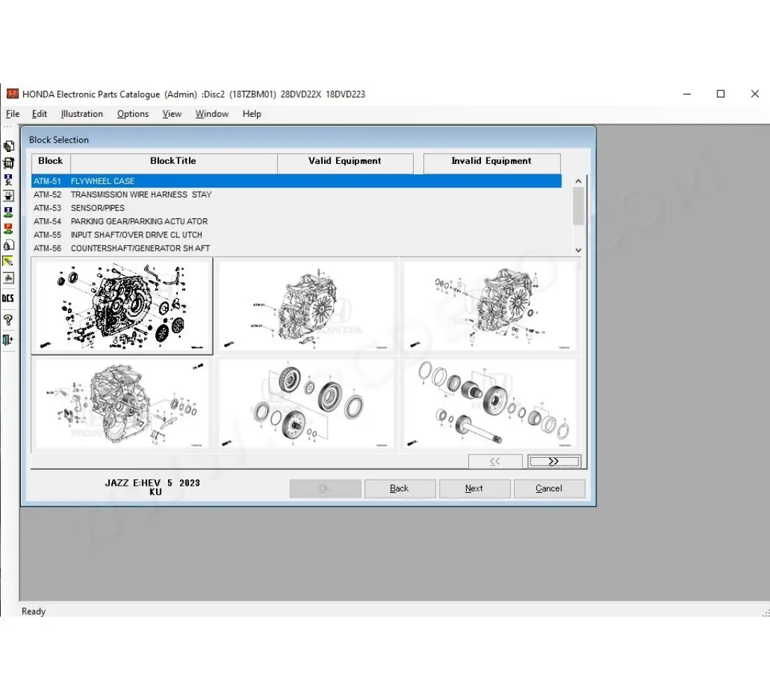Image resolution: width=770 pixels, height=700 pixels.
Task: Select ATM-52 TRANSMISSION WIRE HARNESS STAY row
Action: click(x=296, y=195)
